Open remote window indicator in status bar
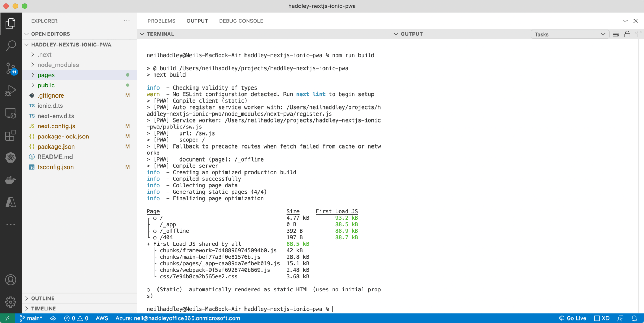Viewport: 644px width, 323px height. (x=7, y=318)
